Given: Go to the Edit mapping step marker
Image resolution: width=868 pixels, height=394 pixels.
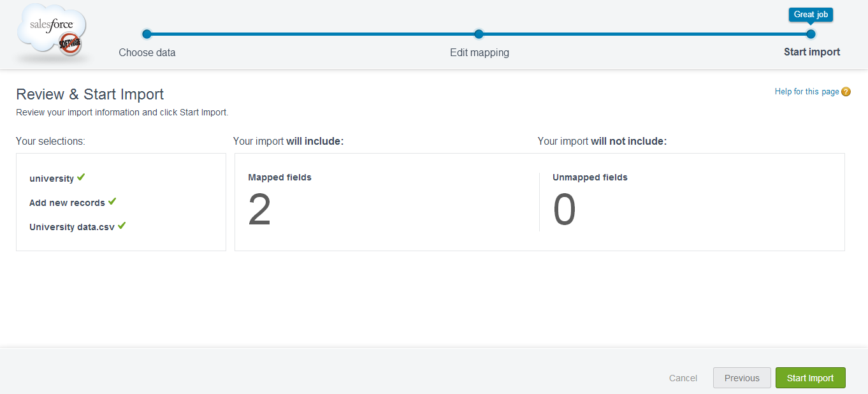Looking at the screenshot, I should (479, 34).
